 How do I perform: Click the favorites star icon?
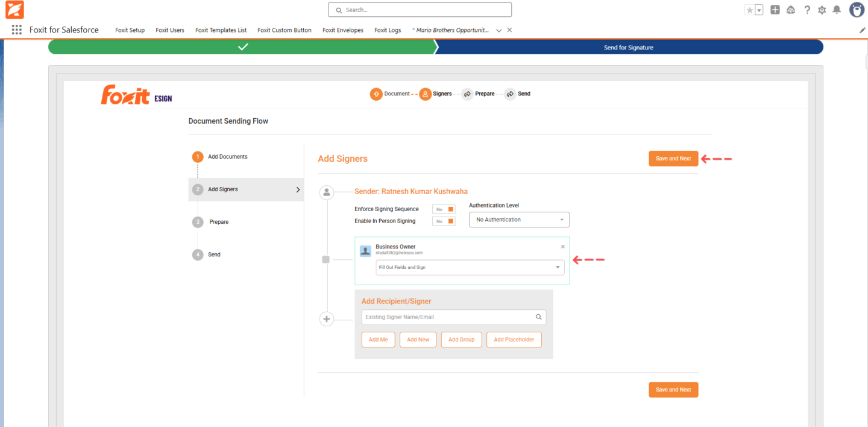pyautogui.click(x=750, y=10)
